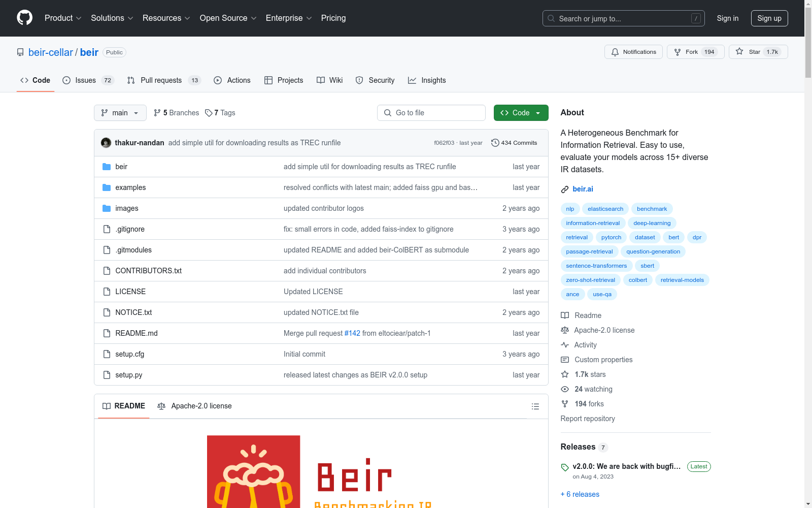The image size is (812, 508).
Task: Switch to the Actions tab
Action: [232, 80]
